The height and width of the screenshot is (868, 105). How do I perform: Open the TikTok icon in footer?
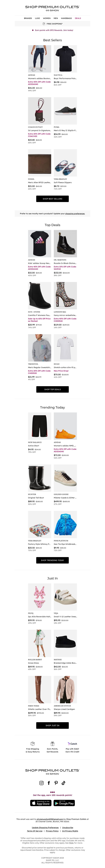(x=63, y=783)
